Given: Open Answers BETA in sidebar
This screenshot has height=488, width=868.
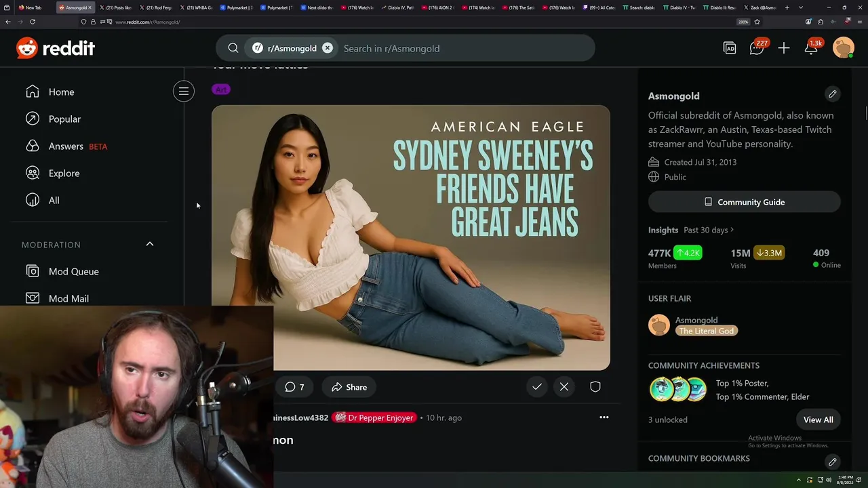Looking at the screenshot, I should point(66,146).
